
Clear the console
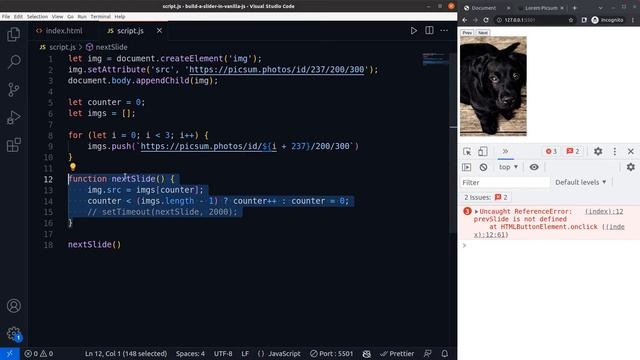click(483, 167)
